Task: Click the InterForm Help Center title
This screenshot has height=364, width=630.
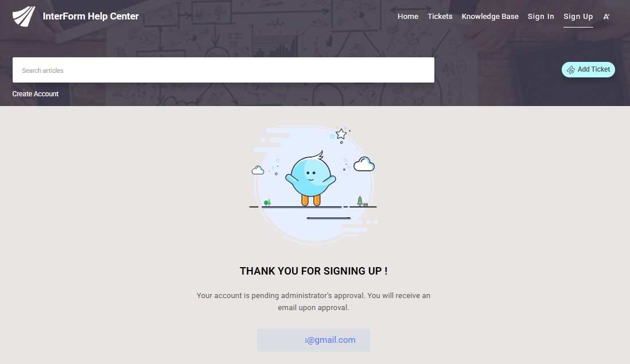Action: (91, 17)
